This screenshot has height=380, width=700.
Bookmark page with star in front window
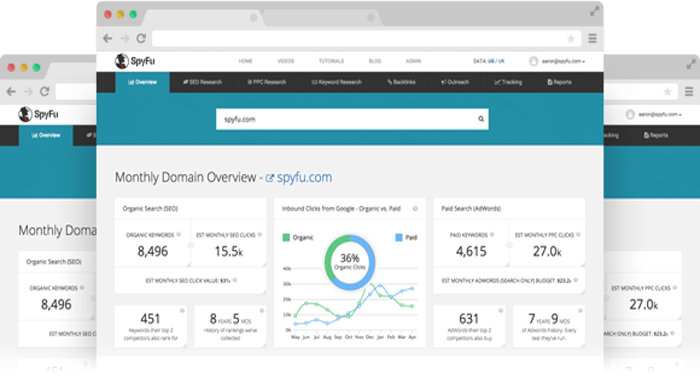click(x=571, y=39)
